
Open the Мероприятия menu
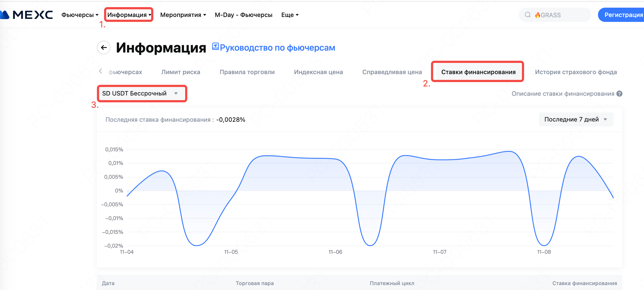(183, 15)
